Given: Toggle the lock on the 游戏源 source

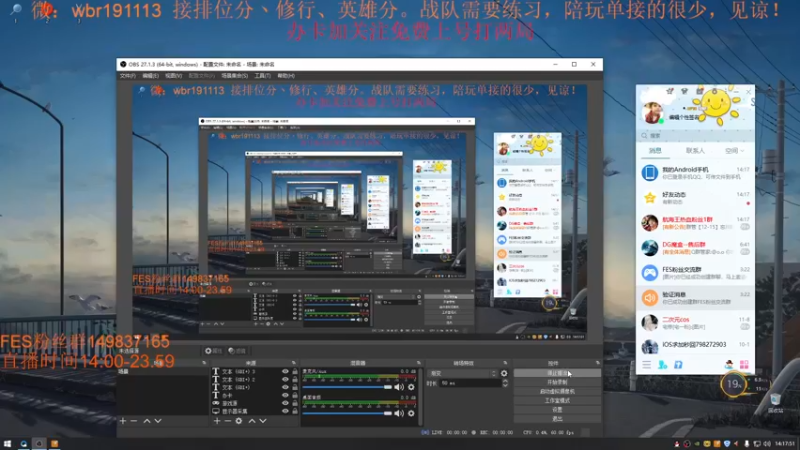Looking at the screenshot, I should click(295, 403).
